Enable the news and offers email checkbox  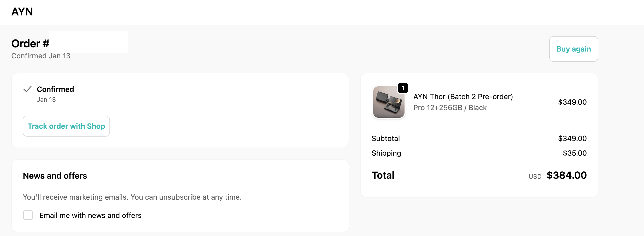pyautogui.click(x=28, y=215)
